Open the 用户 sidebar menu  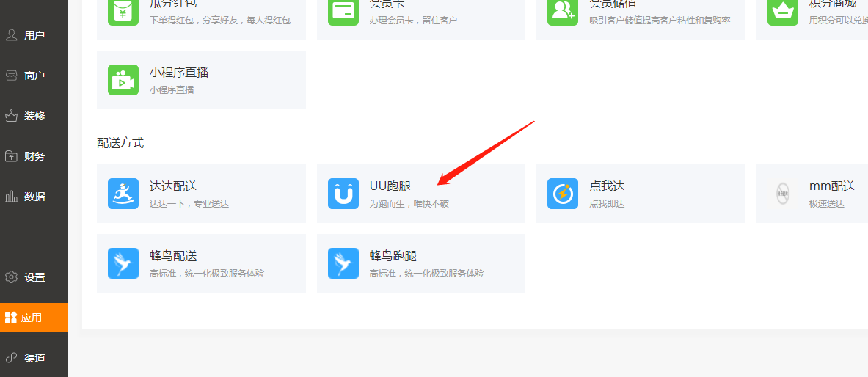(33, 35)
